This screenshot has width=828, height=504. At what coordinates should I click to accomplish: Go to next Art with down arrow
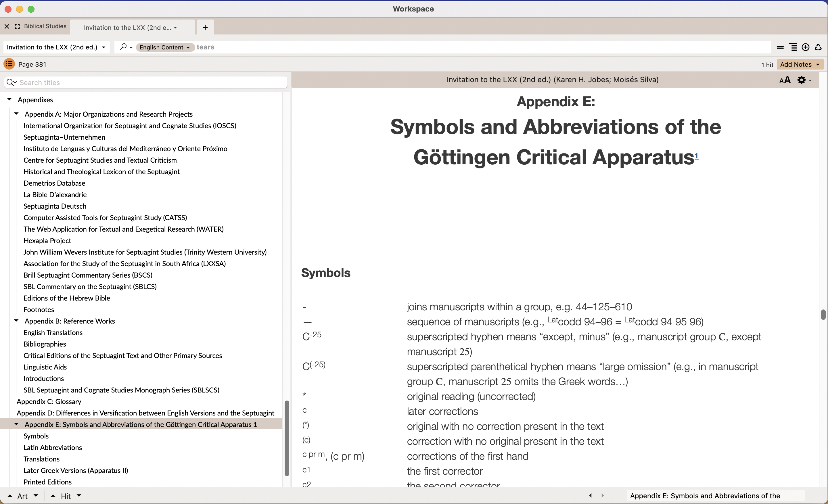click(36, 496)
